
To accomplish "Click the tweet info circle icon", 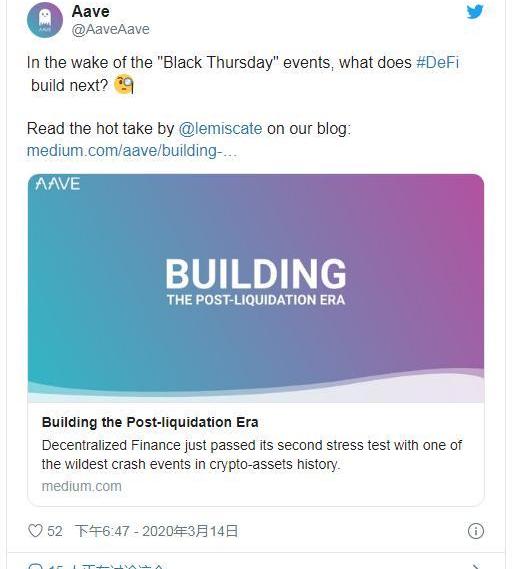I will (476, 531).
